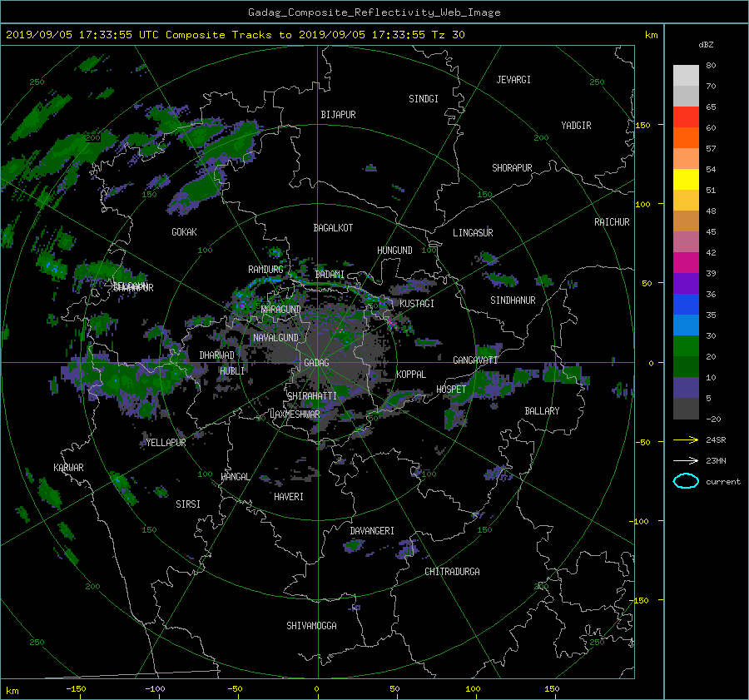749x700 pixels.
Task: Click the SHIVAMOGGA city label
Action: tap(311, 626)
